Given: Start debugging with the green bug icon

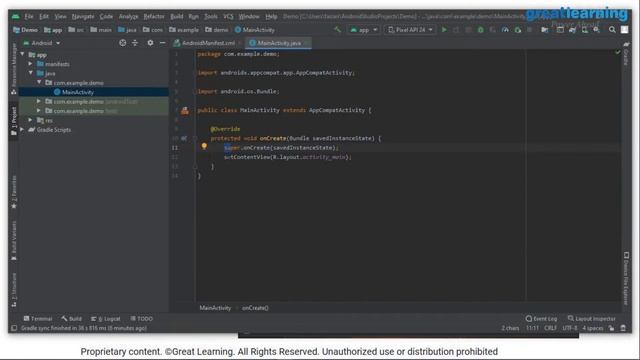Looking at the screenshot, I should click(x=480, y=30).
